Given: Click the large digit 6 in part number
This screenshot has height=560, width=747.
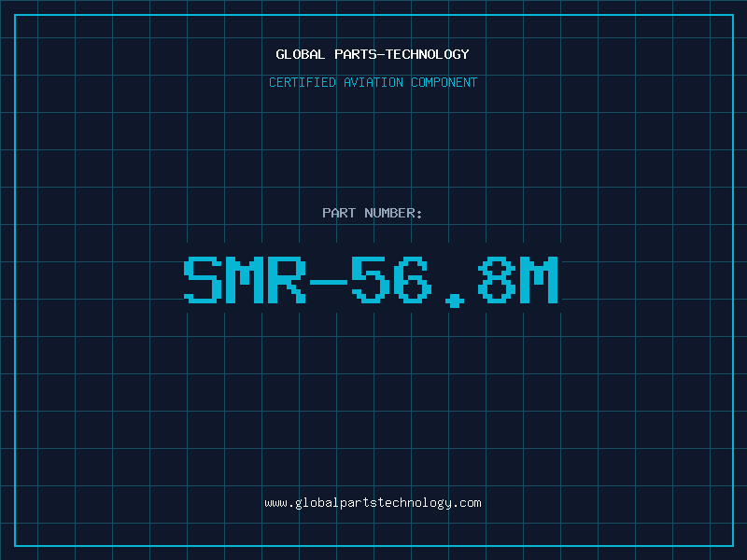Looking at the screenshot, I should 413,280.
